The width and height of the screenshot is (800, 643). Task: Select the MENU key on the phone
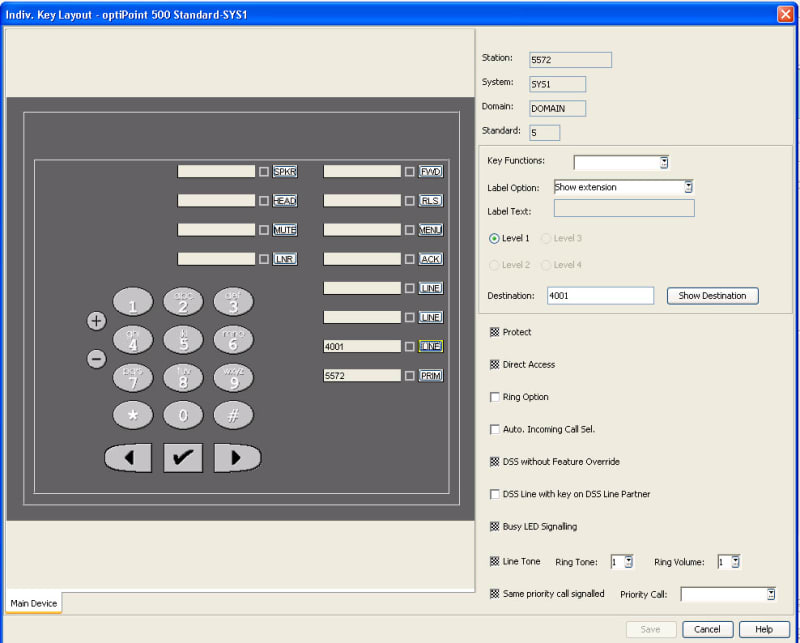pos(431,230)
